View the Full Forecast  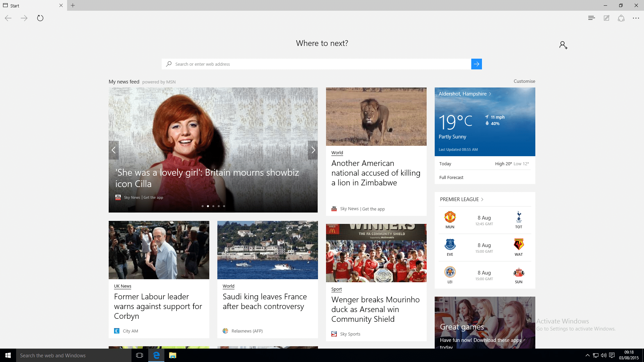(x=451, y=177)
